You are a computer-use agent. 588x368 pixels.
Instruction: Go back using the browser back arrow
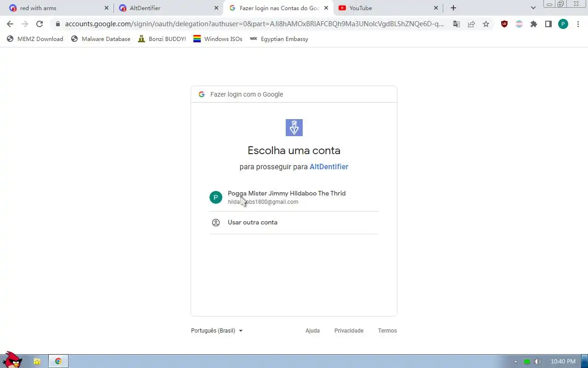10,24
